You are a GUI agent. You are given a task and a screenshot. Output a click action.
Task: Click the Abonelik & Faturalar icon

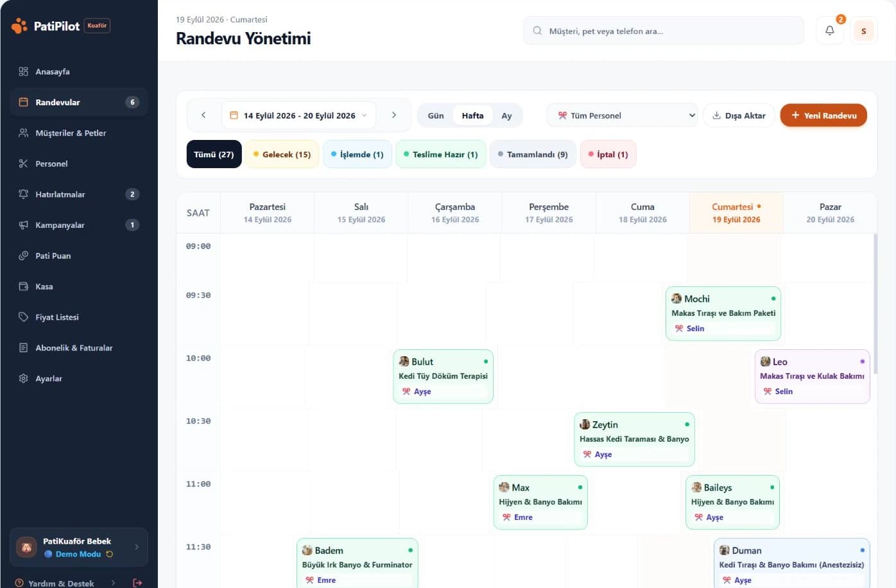(23, 348)
